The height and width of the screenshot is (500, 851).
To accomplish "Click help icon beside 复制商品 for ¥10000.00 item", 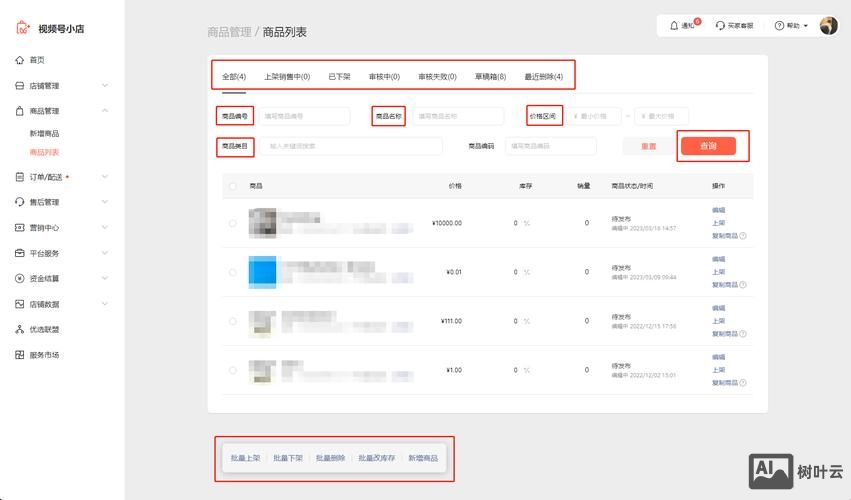I will click(743, 236).
